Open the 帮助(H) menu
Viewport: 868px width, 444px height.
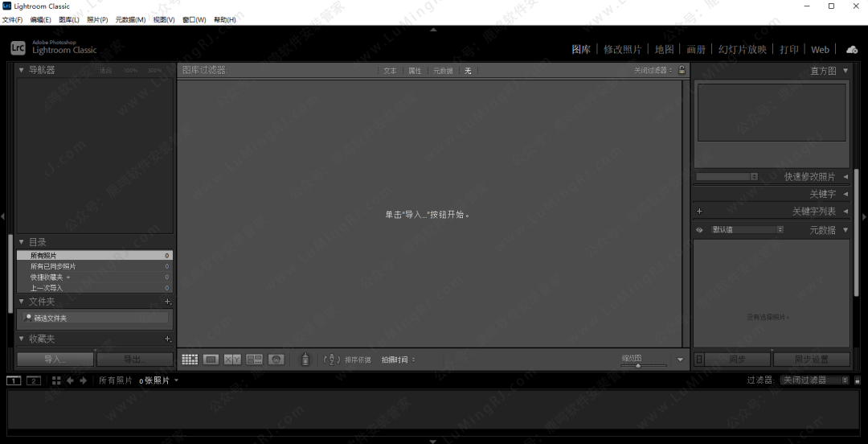tap(225, 19)
